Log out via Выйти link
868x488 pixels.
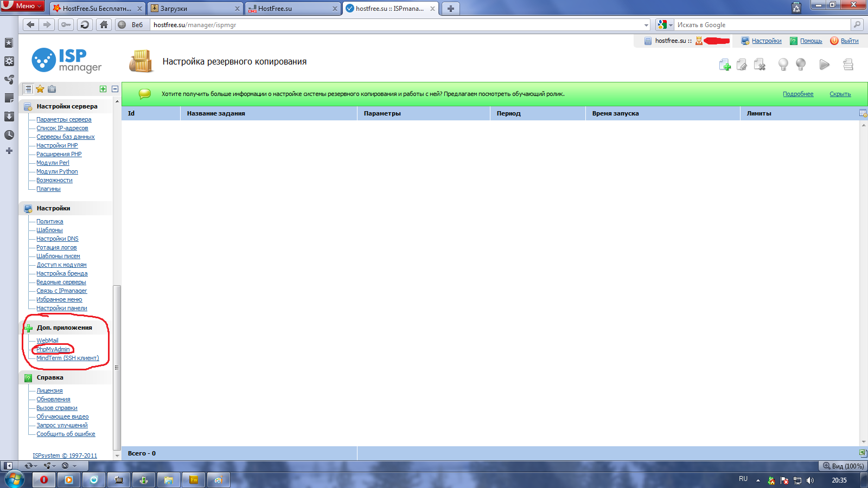pos(850,41)
